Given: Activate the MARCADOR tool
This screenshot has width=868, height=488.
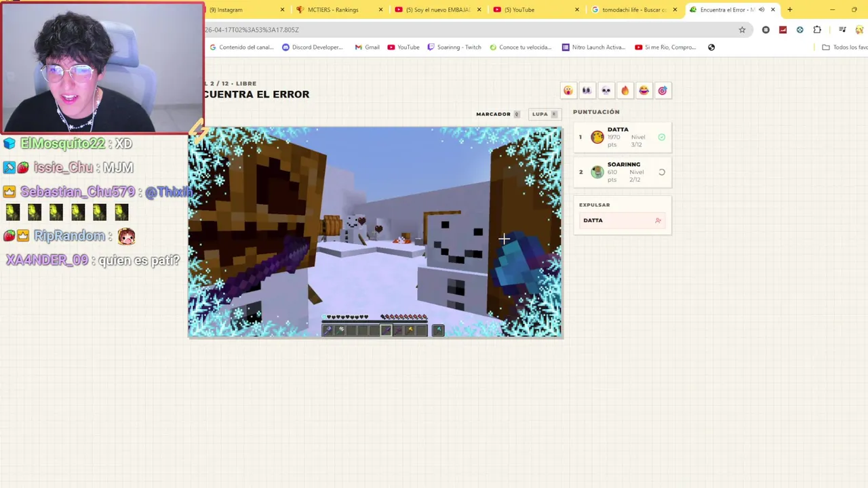Looking at the screenshot, I should tap(498, 114).
